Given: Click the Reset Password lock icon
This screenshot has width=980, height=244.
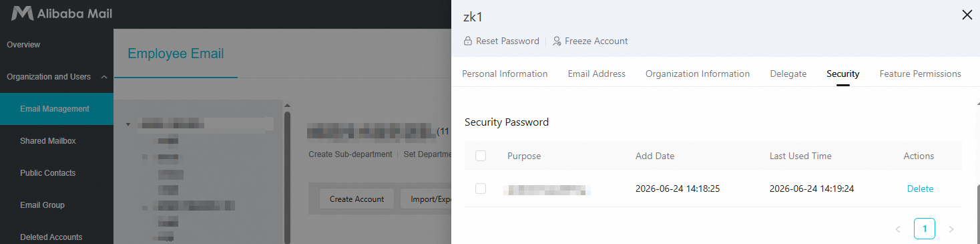Looking at the screenshot, I should pyautogui.click(x=468, y=41).
